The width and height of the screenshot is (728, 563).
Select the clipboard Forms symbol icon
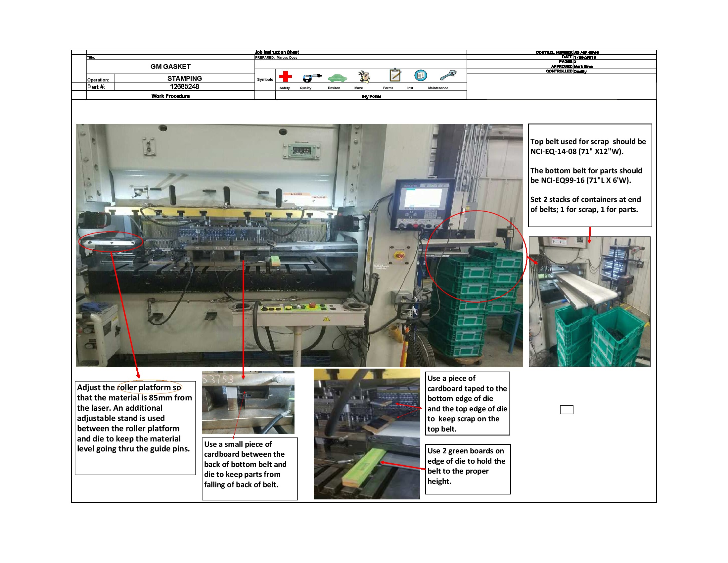(x=395, y=76)
